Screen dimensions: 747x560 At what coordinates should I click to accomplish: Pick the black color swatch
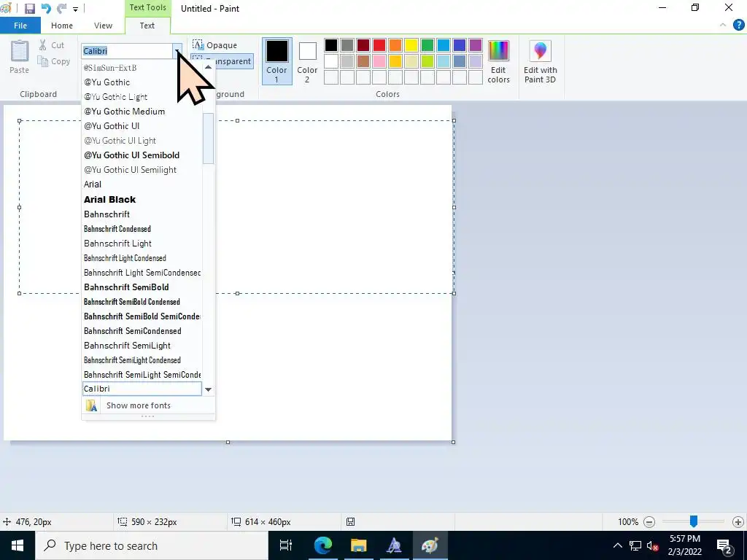tap(331, 45)
